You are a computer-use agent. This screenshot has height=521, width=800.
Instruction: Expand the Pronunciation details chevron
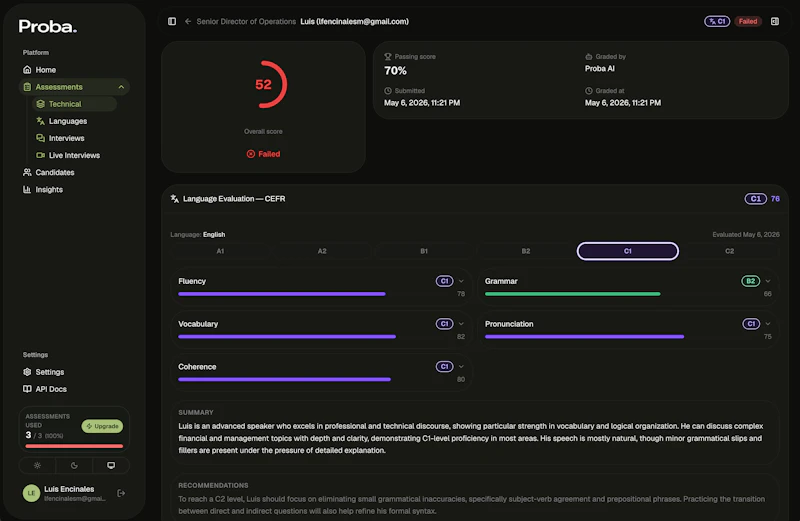pos(768,324)
